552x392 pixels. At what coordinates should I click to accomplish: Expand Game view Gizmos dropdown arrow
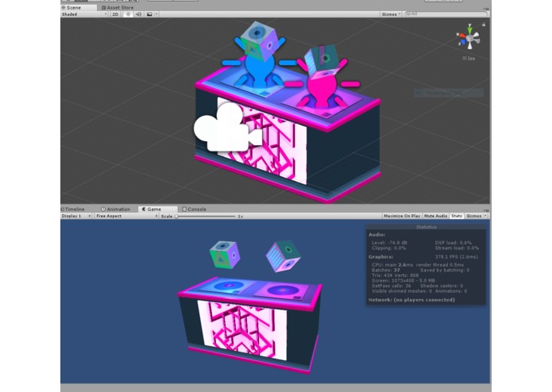[485, 216]
